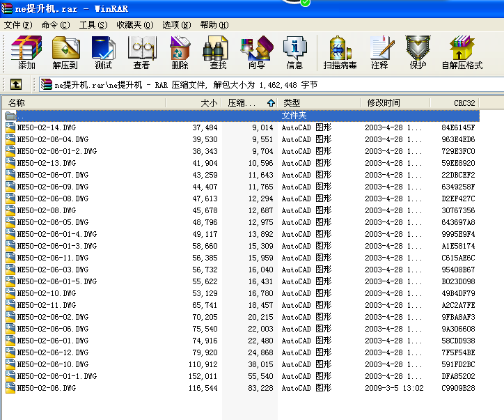Click the Test (测试) archive icon
Viewport: 504px width, 420px height.
(103, 53)
